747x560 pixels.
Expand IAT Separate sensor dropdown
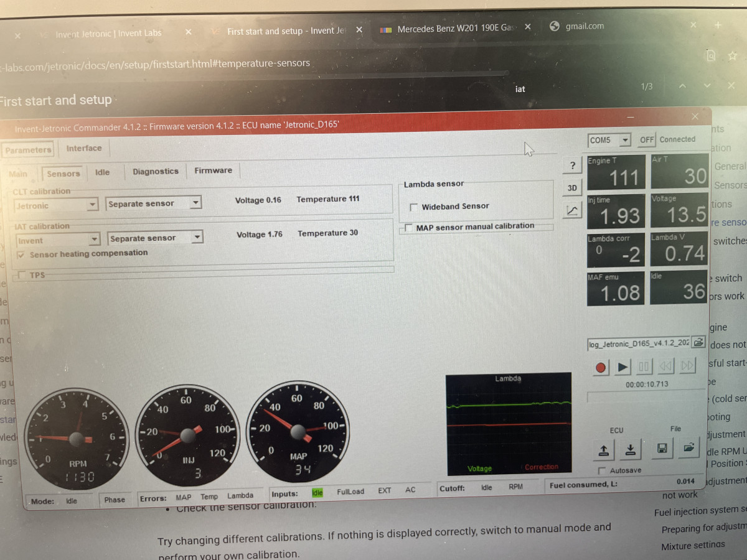point(195,238)
